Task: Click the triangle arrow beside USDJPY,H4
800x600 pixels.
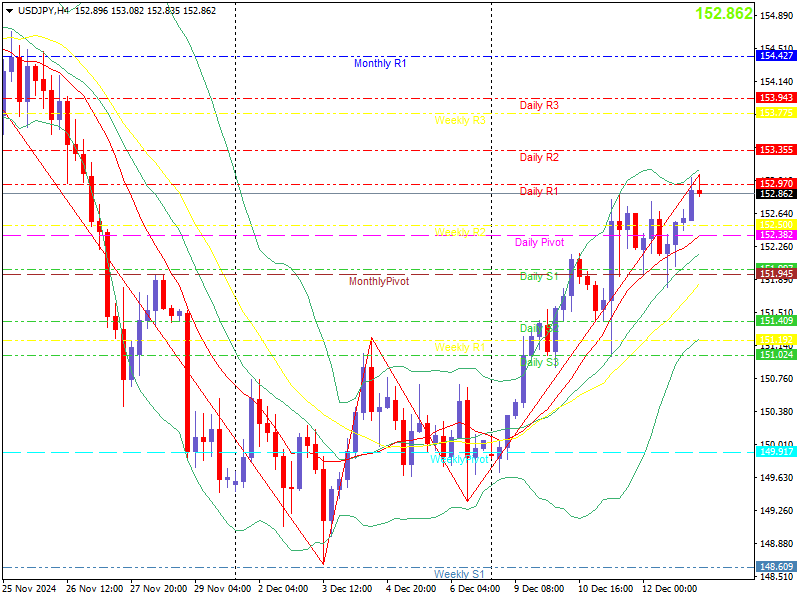Action: click(x=8, y=10)
